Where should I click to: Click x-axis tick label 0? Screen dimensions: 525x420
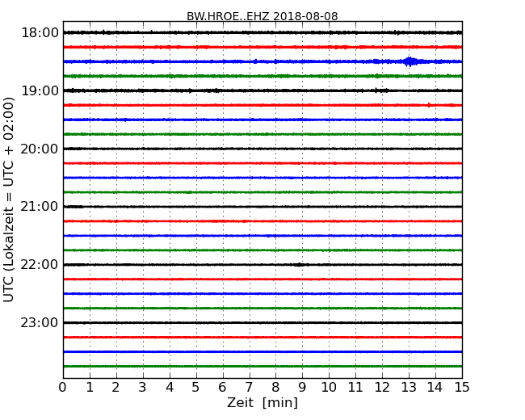pos(63,387)
